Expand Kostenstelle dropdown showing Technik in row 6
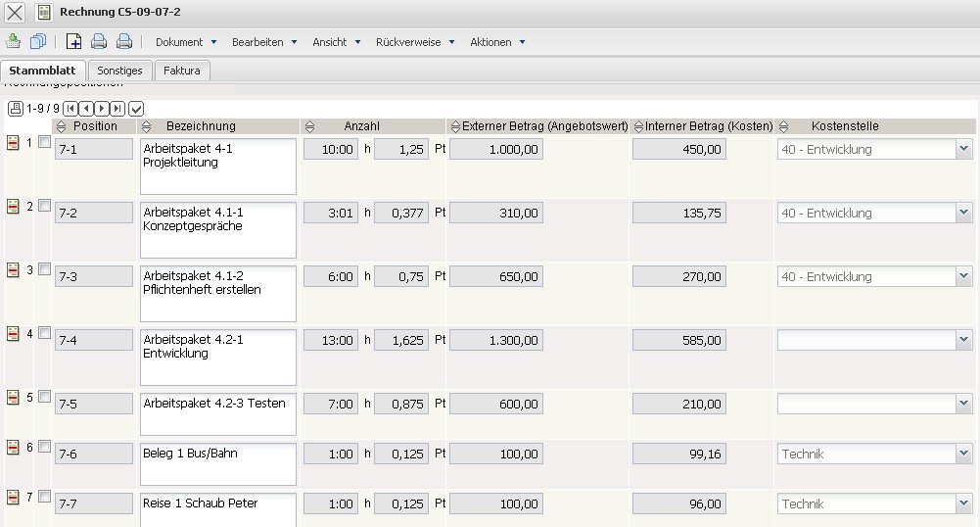980x527 pixels. click(x=963, y=454)
